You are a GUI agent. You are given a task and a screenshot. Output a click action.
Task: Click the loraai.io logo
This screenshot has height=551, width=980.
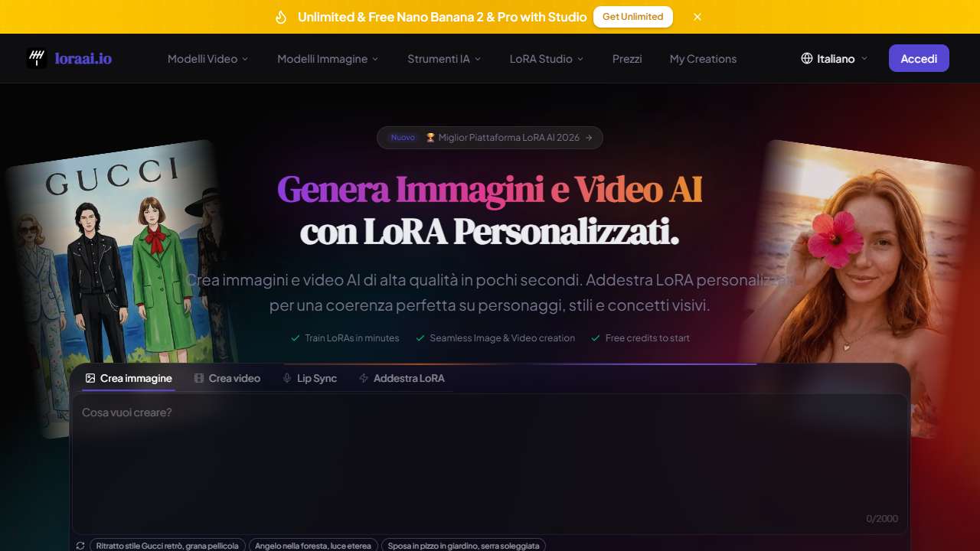click(x=70, y=58)
